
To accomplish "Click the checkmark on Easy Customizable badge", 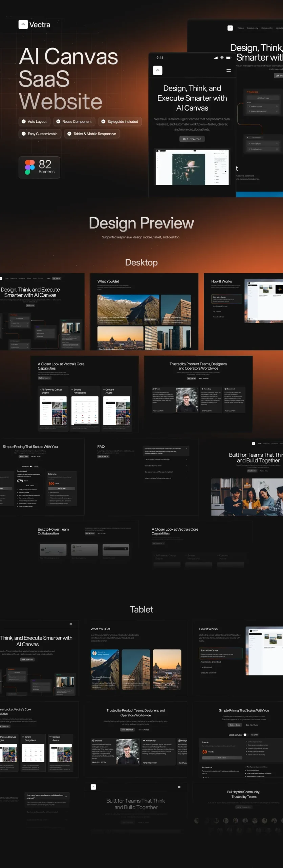I will coord(24,134).
